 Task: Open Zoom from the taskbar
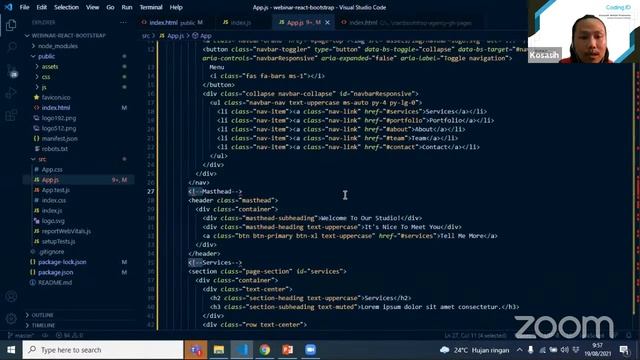[x=310, y=350]
